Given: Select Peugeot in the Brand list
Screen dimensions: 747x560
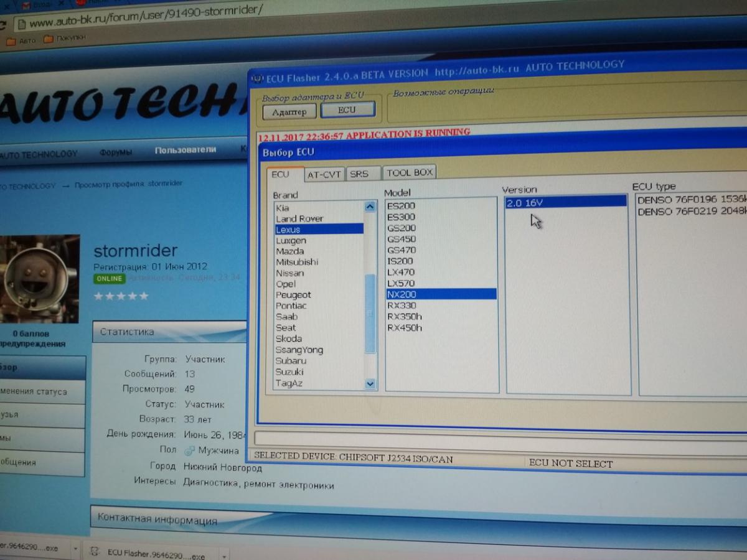Looking at the screenshot, I should click(x=293, y=294).
